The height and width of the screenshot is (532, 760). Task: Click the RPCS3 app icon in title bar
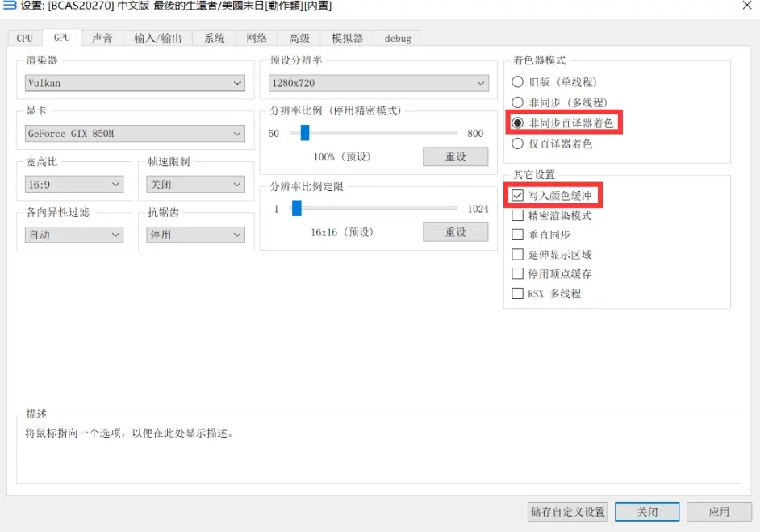click(x=9, y=6)
